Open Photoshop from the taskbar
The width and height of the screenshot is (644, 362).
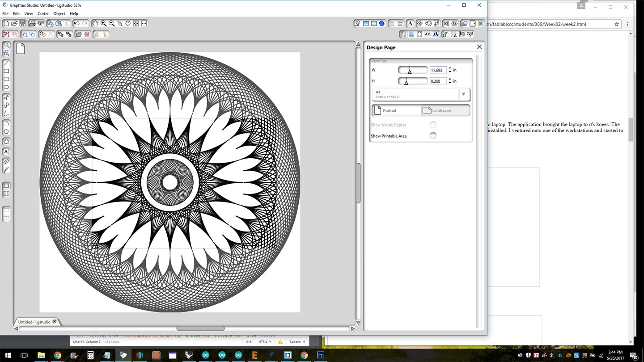click(321, 355)
